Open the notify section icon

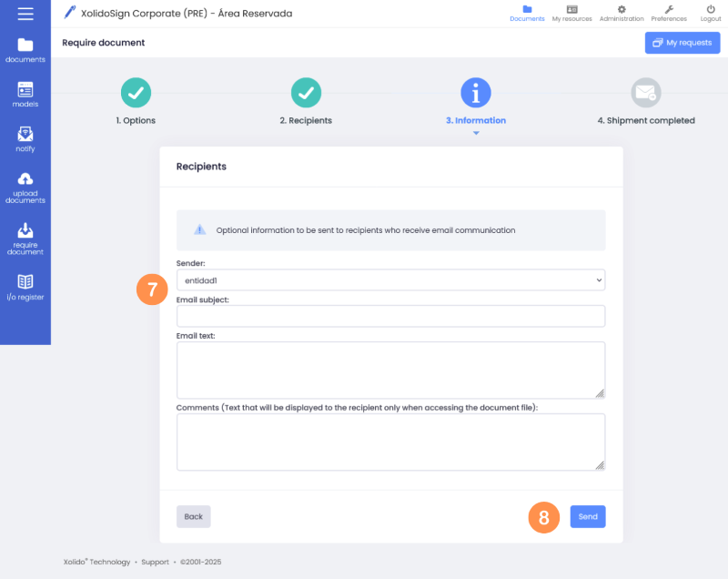pos(25,135)
